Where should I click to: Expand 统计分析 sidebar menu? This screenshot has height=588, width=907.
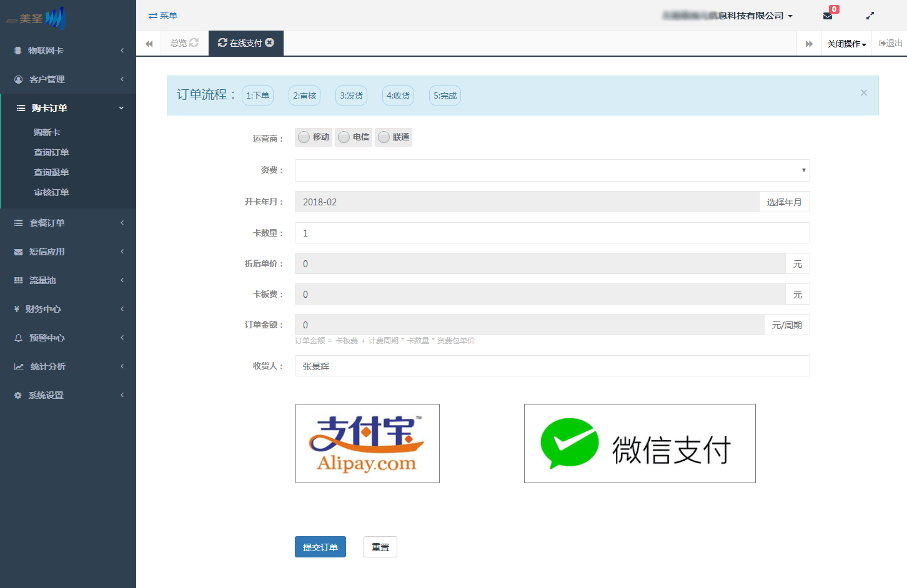coord(68,366)
